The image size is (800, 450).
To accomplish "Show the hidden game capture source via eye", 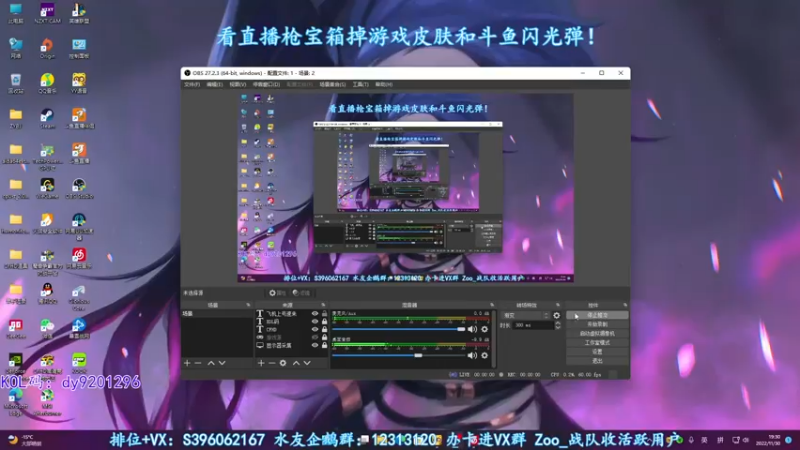I will (315, 337).
